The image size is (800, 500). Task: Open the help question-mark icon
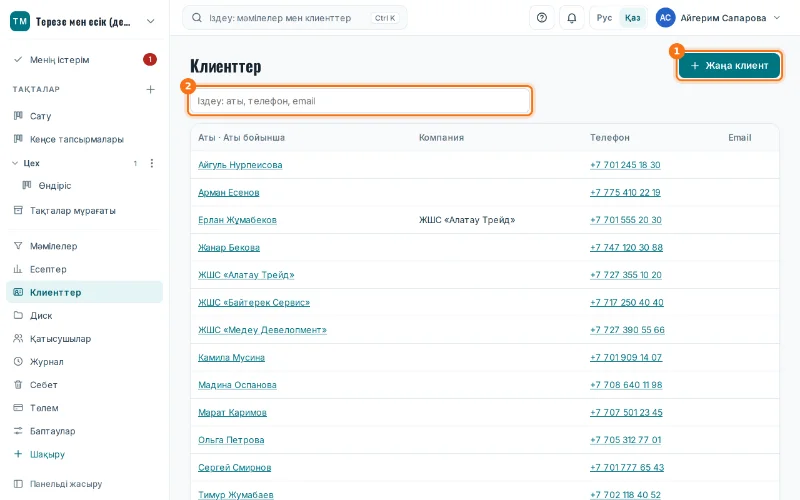click(542, 18)
